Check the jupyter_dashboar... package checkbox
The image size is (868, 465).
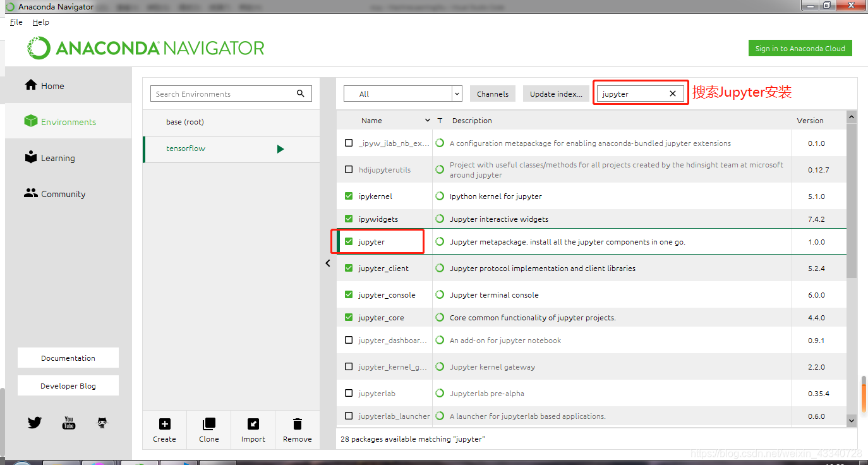coord(349,341)
